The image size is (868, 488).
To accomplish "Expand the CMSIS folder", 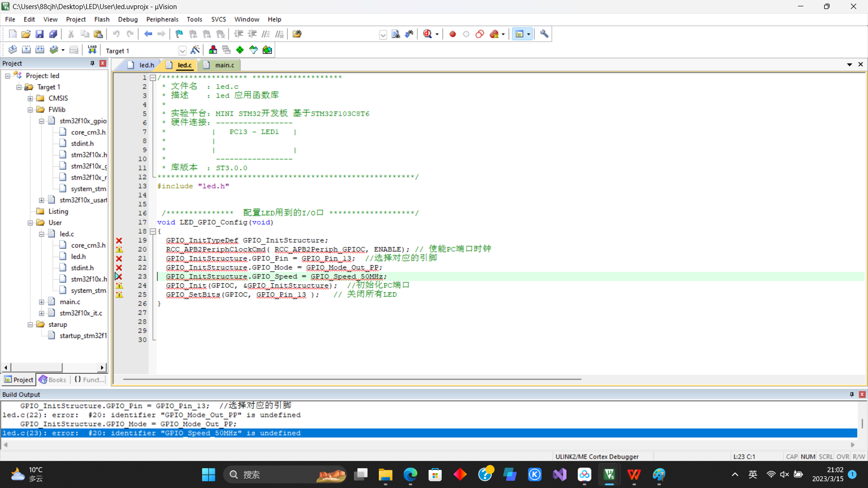I will click(30, 99).
